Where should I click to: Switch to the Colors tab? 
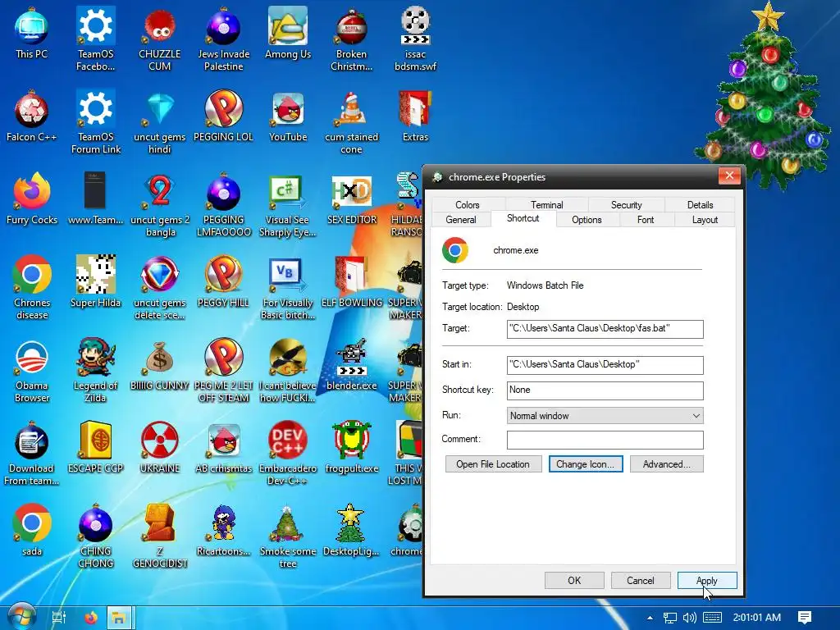pos(467,204)
